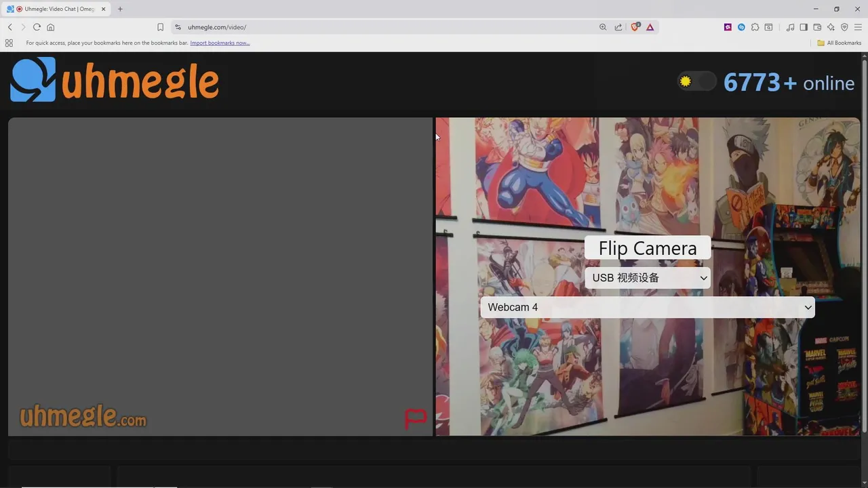
Task: Open the media control music note
Action: pos(790,27)
